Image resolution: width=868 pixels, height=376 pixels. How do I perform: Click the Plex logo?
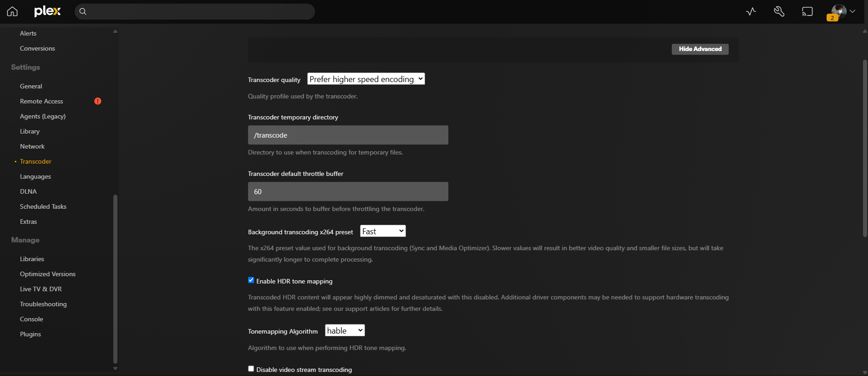pos(47,11)
